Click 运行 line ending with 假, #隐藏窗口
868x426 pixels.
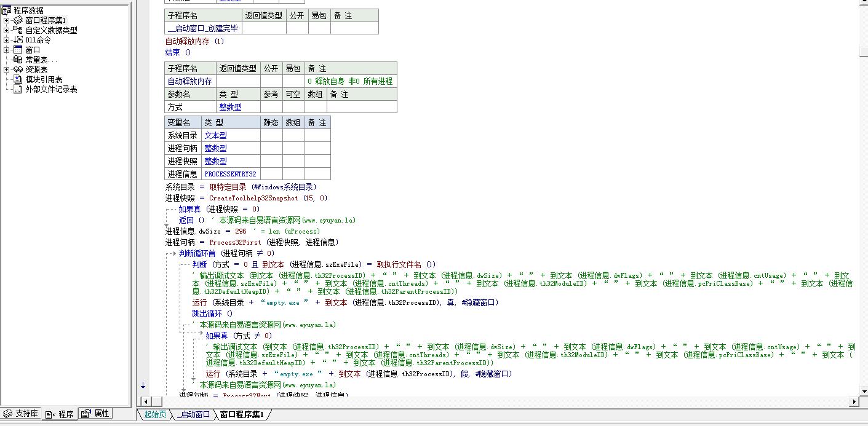point(359,374)
